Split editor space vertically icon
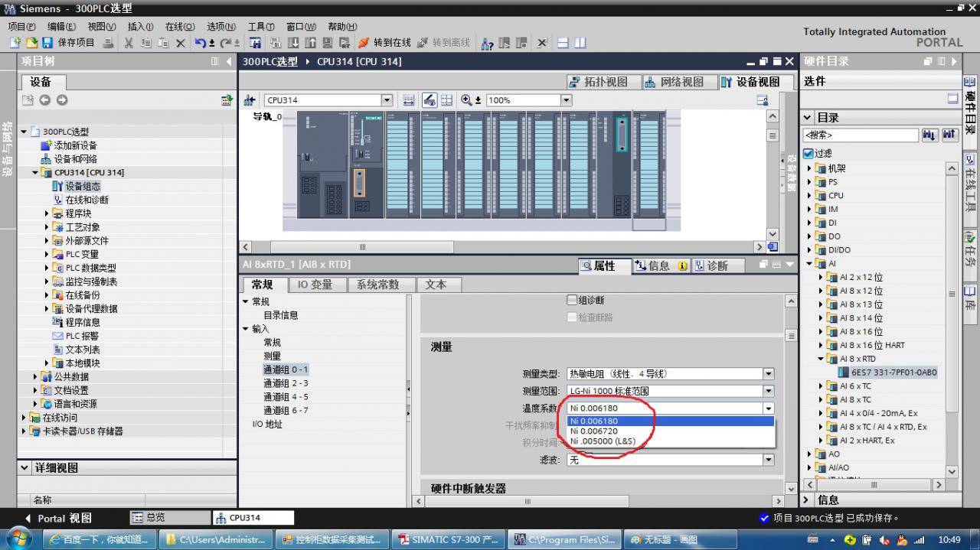This screenshot has height=550, width=980. [x=580, y=43]
